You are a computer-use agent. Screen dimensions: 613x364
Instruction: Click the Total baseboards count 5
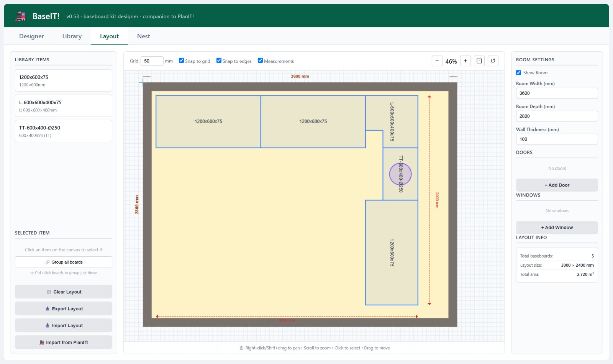click(x=592, y=256)
